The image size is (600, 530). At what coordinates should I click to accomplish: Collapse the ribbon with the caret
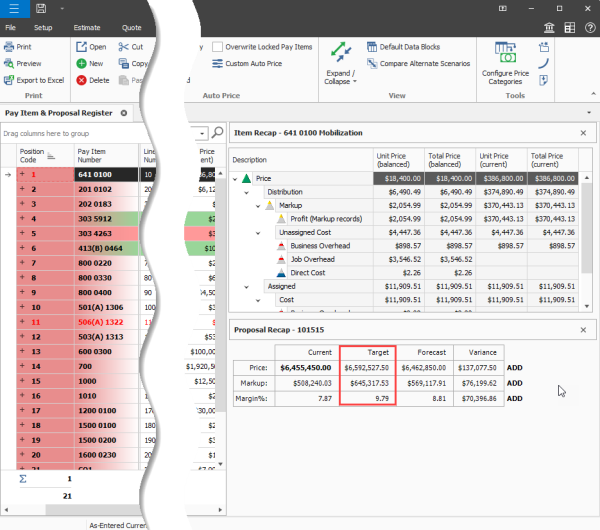pos(593,93)
